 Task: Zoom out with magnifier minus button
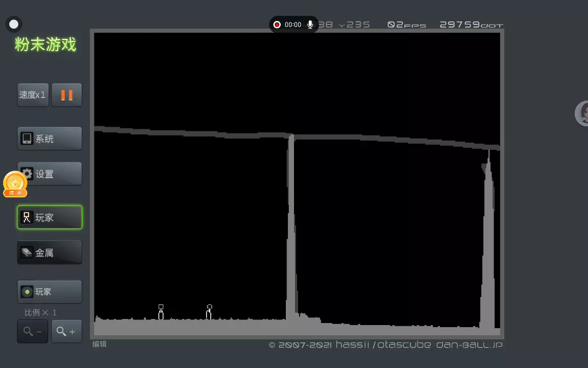pos(33,332)
